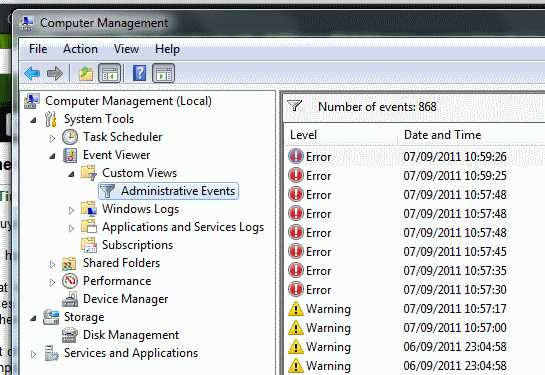This screenshot has width=545, height=375.
Task: Collapse the Event Viewer node
Action: tap(52, 156)
